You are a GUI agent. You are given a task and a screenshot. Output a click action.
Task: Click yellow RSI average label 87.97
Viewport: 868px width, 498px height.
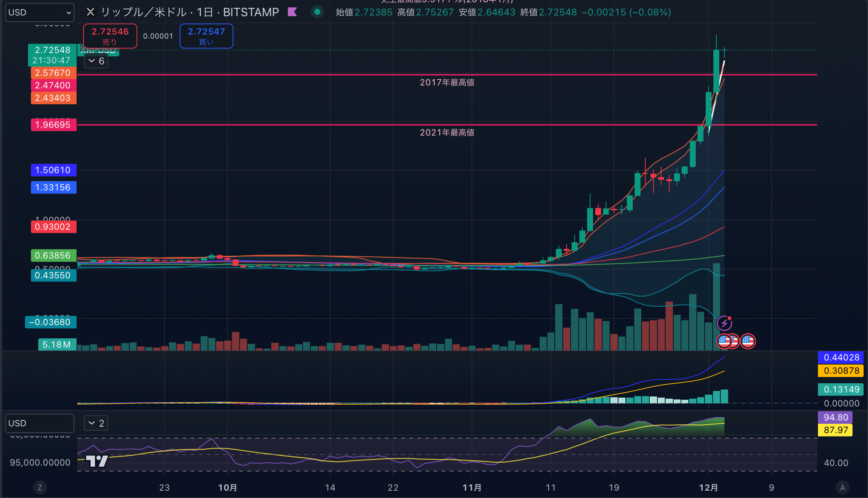click(835, 430)
